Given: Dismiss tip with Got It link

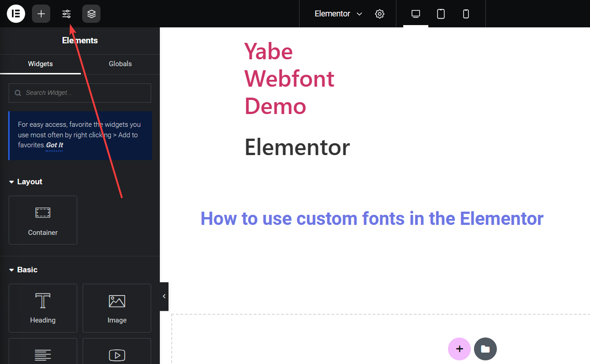Looking at the screenshot, I should [54, 145].
